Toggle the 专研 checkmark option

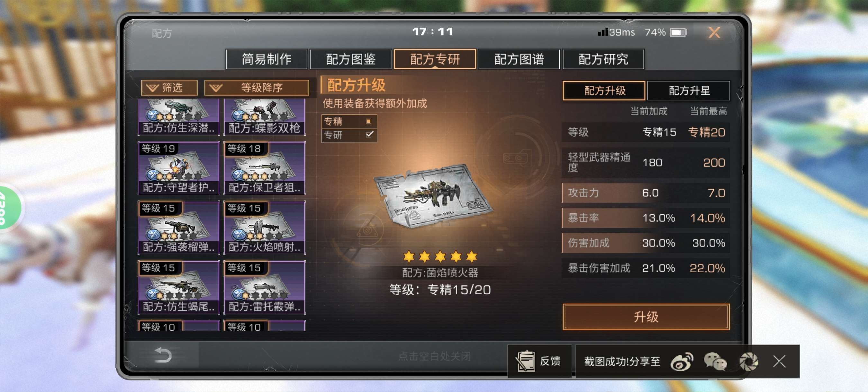click(369, 134)
